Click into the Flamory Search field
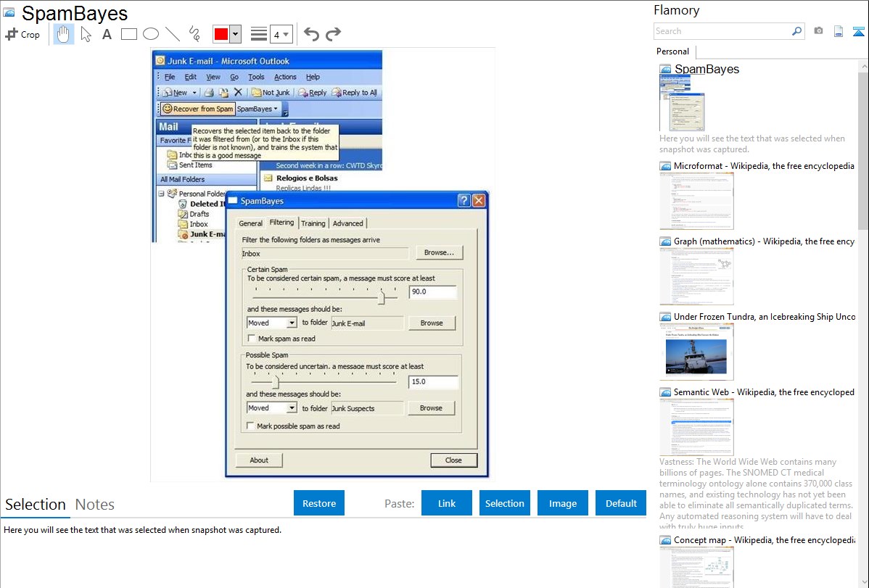 coord(722,31)
